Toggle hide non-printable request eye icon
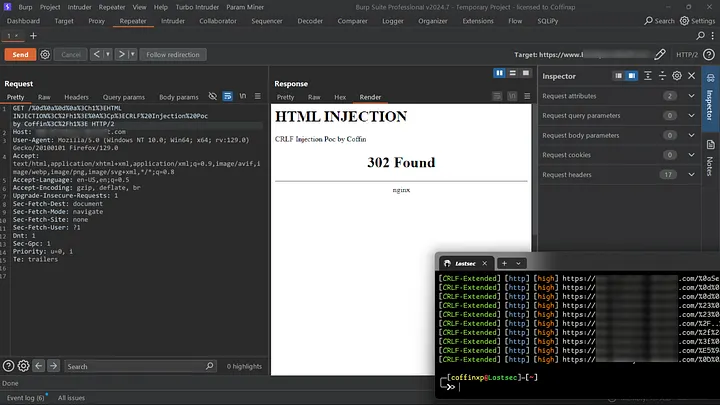 pos(213,96)
